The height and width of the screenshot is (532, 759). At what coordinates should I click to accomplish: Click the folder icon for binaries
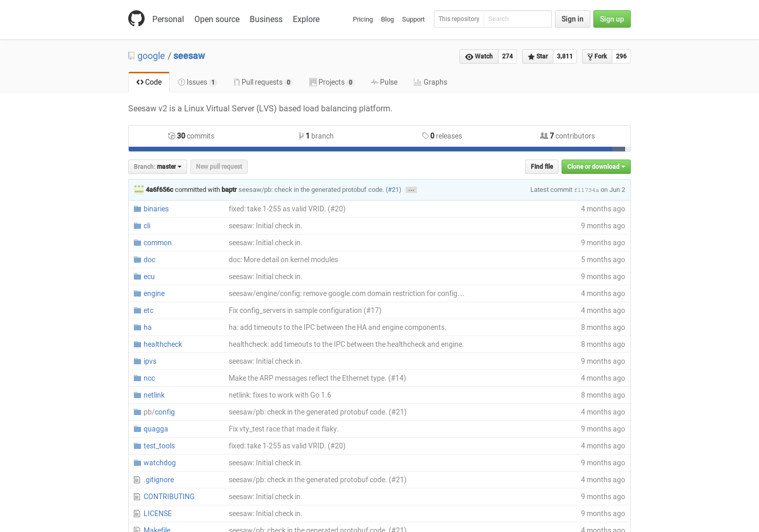tap(137, 209)
